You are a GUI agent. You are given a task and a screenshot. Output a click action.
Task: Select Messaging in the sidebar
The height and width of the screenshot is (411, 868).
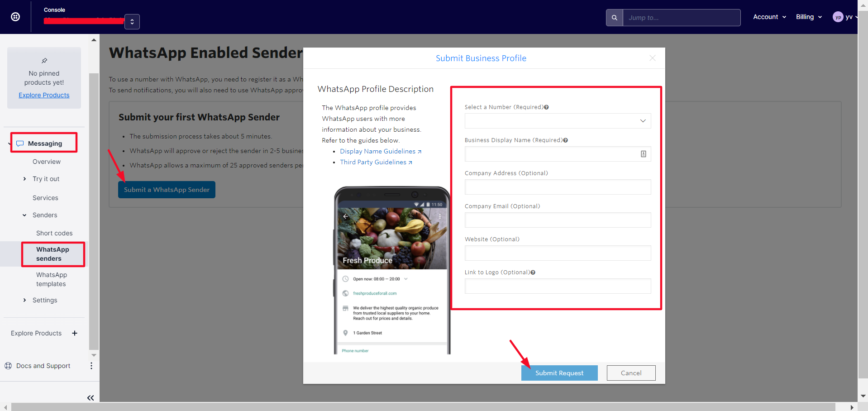44,143
